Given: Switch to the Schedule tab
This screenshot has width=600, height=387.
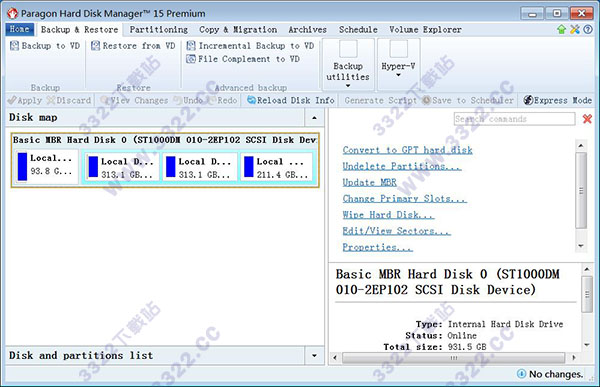Looking at the screenshot, I should [358, 29].
